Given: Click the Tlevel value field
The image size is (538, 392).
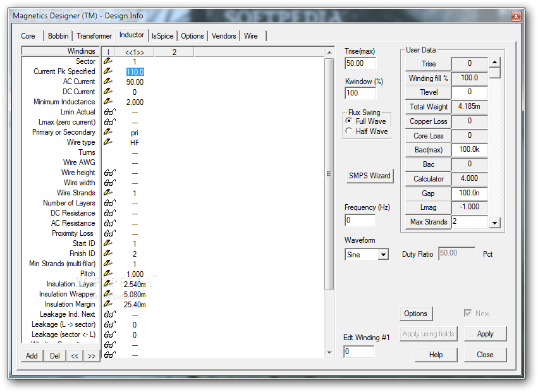Looking at the screenshot, I should [x=469, y=92].
